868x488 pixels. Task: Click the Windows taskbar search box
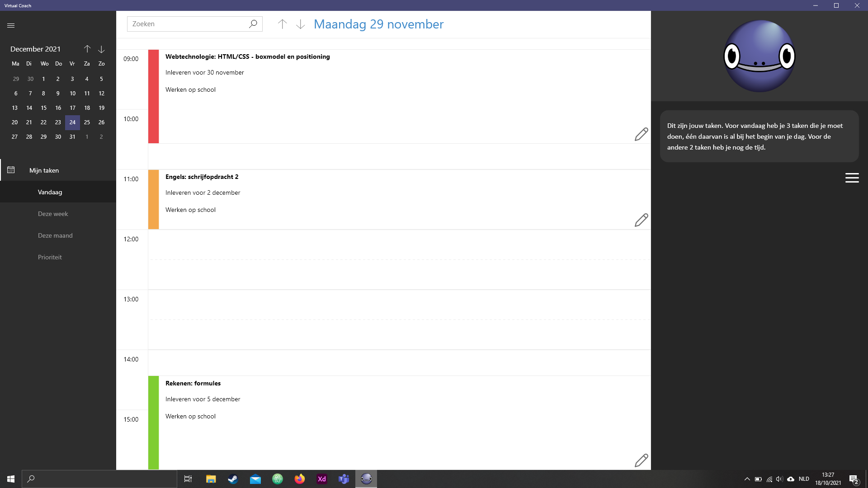point(99,479)
